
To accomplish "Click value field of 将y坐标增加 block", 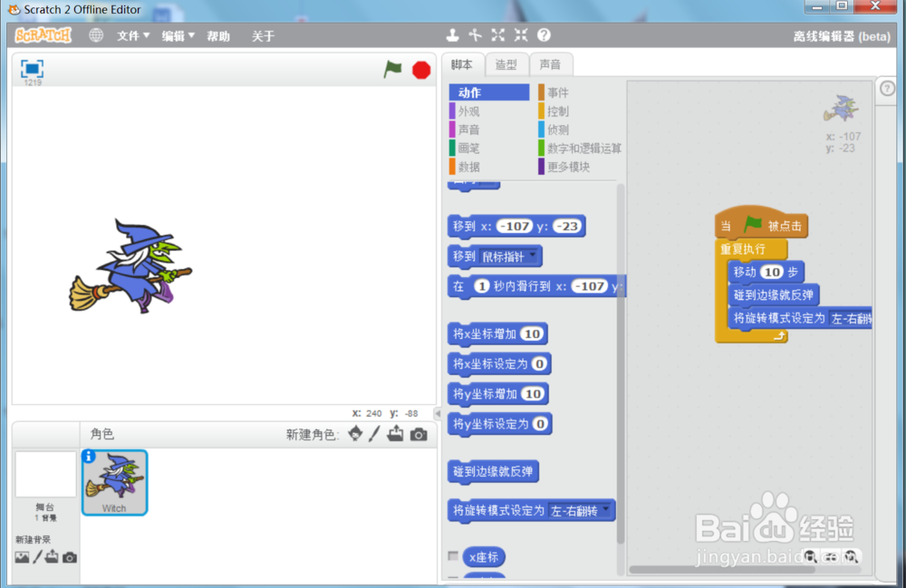I will pyautogui.click(x=533, y=394).
